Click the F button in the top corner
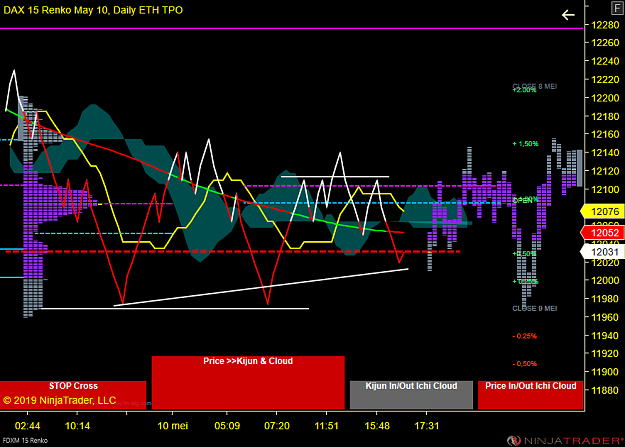625x447 pixels. [x=617, y=7]
